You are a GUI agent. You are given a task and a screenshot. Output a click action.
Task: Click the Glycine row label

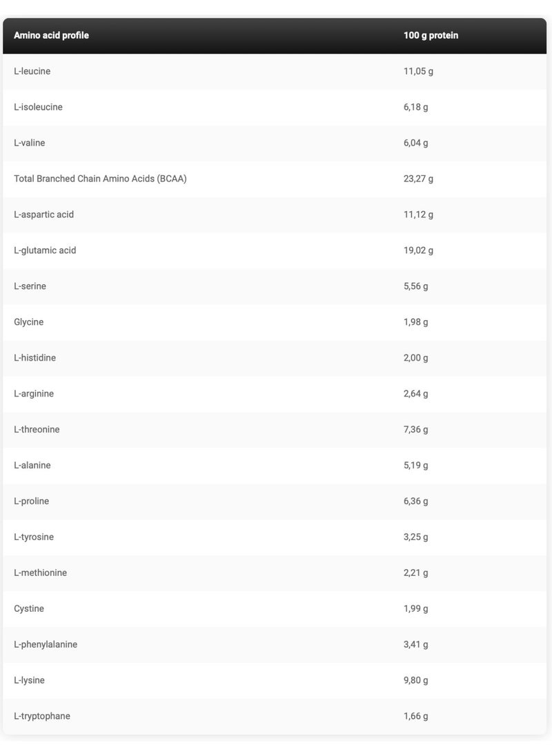(x=28, y=322)
